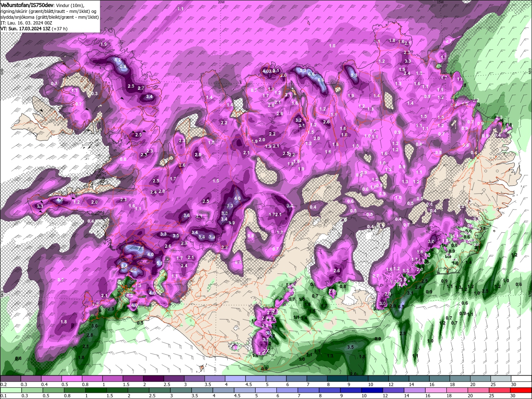
Task: Select the mauve swatch labeled 0.4 in snow legend
Action: tap(51, 379)
